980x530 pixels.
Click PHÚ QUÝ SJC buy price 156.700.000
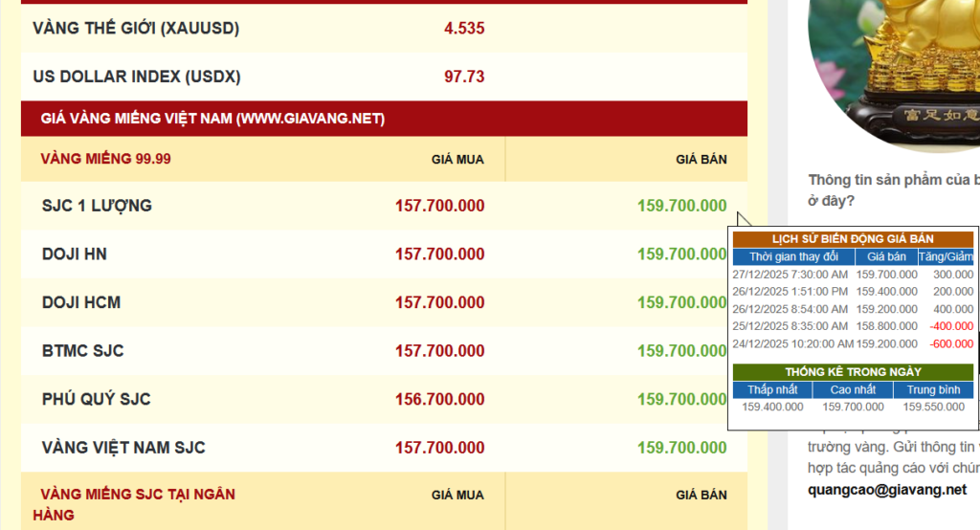(x=439, y=399)
